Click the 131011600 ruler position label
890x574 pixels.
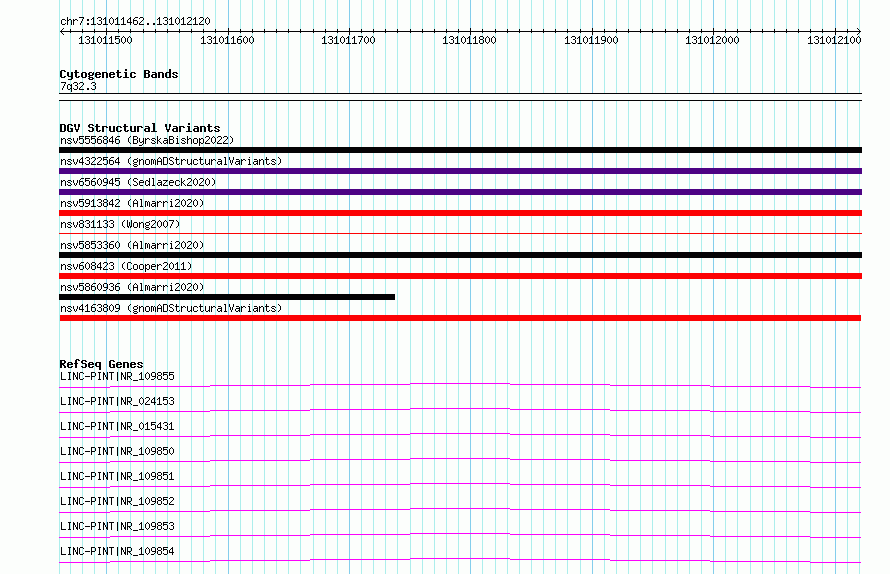coord(227,40)
